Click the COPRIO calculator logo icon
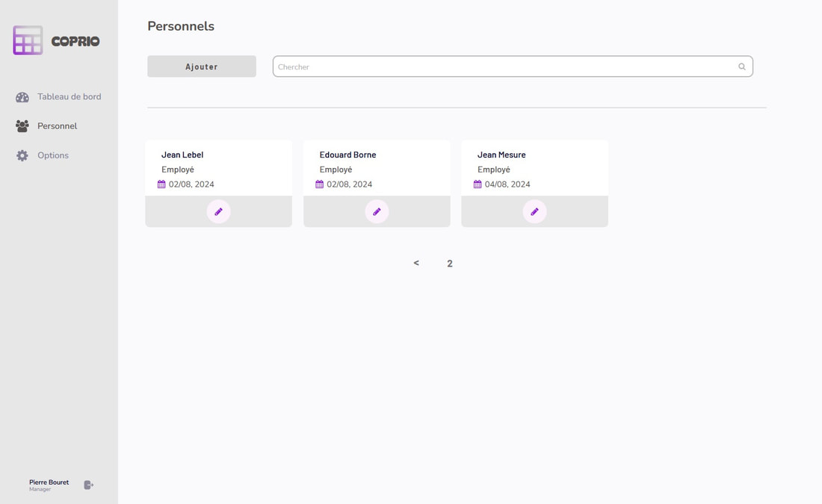The width and height of the screenshot is (822, 504). click(28, 40)
